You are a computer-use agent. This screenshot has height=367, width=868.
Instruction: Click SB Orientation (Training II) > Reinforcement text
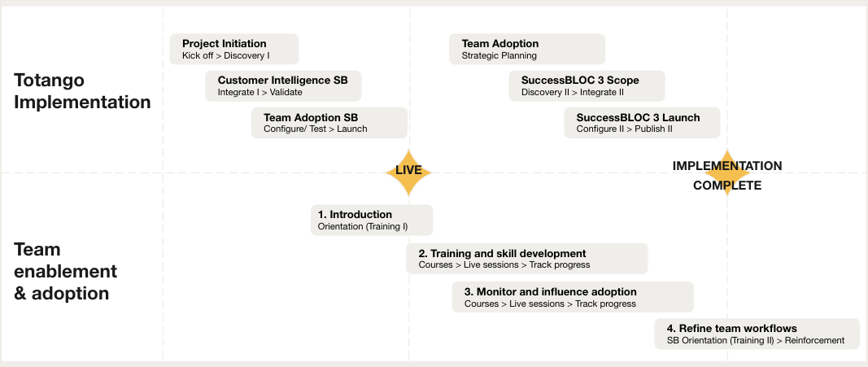click(x=757, y=340)
